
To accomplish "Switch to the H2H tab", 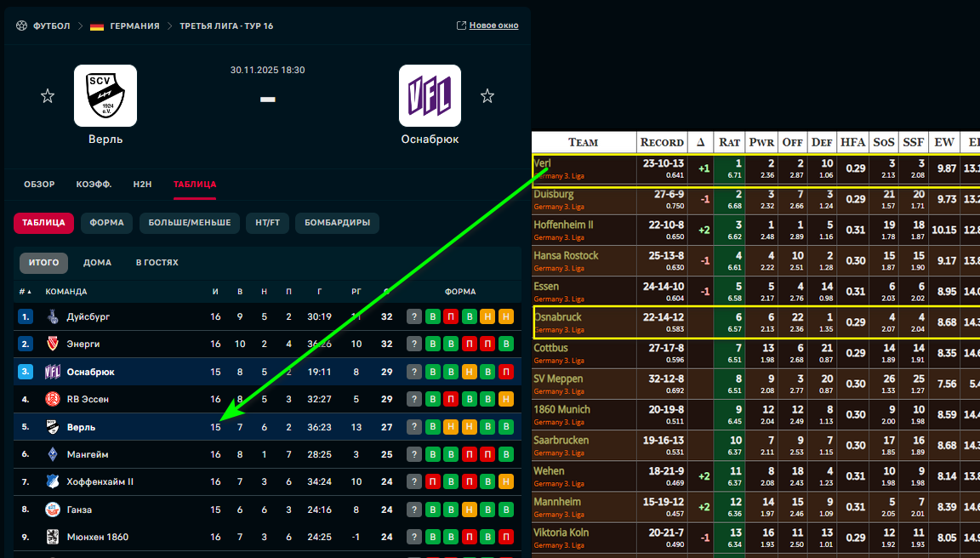I will [x=142, y=184].
